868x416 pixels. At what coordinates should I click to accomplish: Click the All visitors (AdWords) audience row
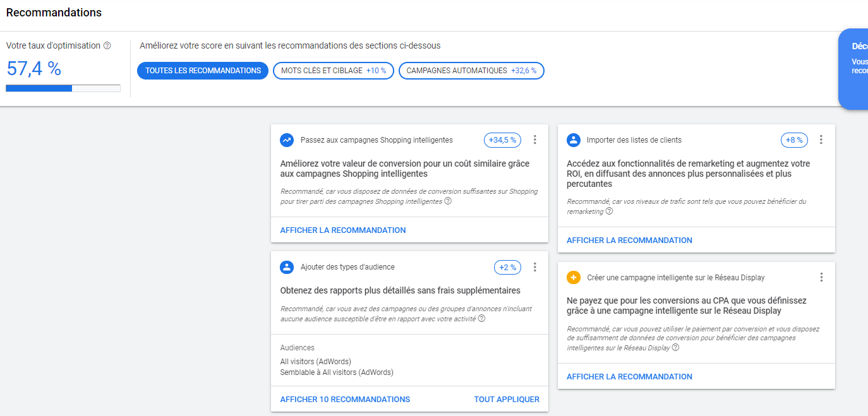[x=315, y=362]
